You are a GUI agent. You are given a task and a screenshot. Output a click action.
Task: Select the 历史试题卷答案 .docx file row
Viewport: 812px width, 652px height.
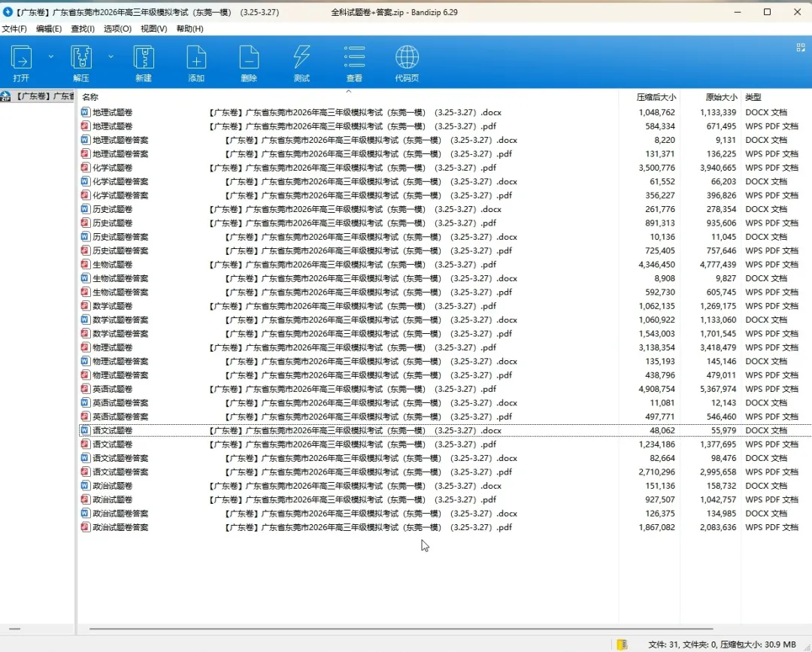[445, 237]
